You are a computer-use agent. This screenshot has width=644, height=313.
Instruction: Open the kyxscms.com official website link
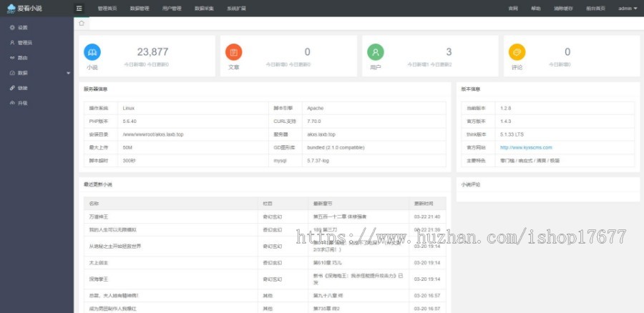click(526, 147)
